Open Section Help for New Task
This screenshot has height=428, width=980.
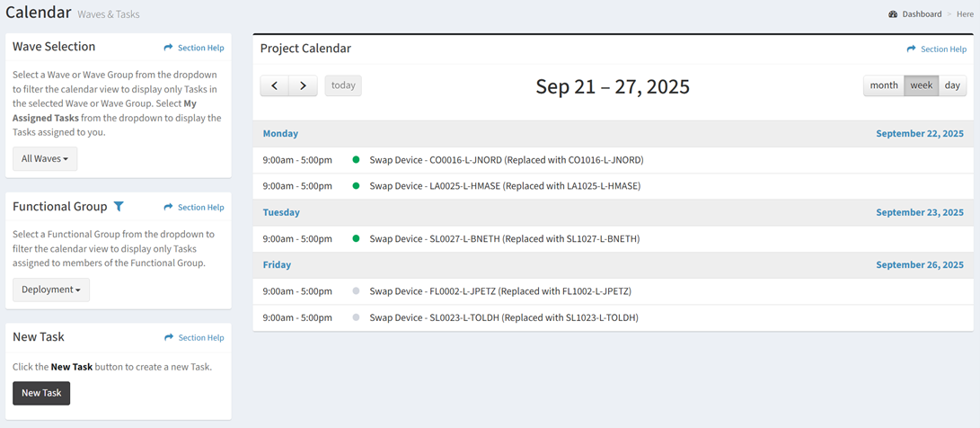point(194,338)
